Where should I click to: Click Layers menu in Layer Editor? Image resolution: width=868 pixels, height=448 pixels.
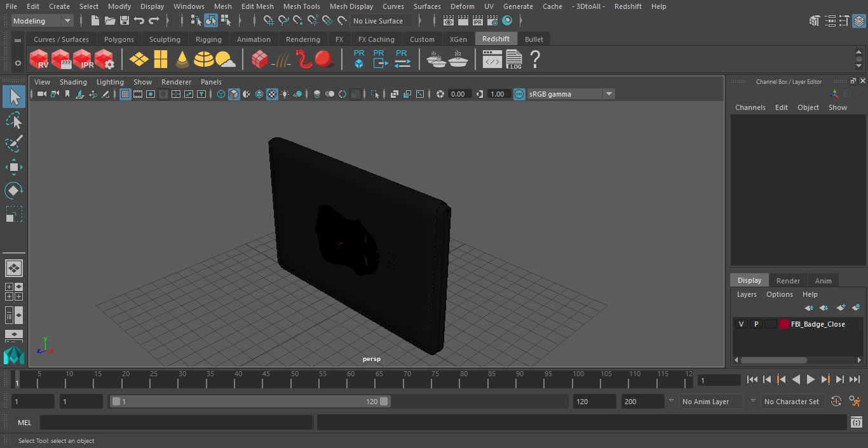click(747, 295)
